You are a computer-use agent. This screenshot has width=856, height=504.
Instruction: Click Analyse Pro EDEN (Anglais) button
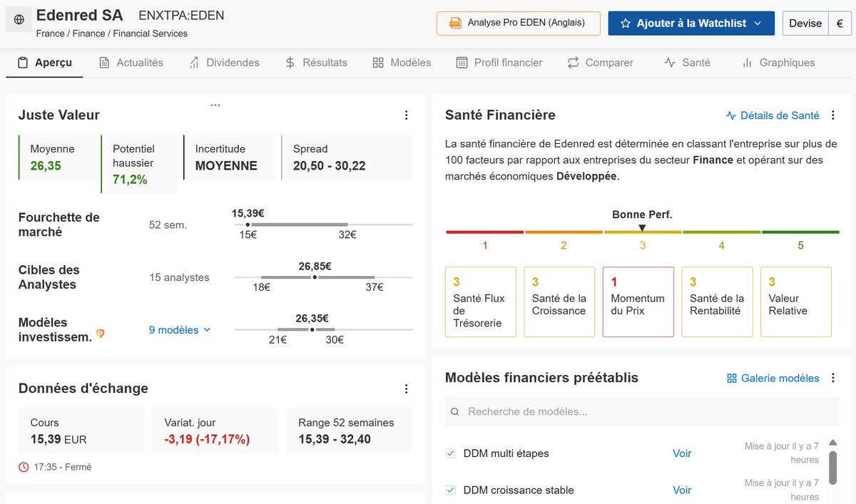(x=519, y=24)
